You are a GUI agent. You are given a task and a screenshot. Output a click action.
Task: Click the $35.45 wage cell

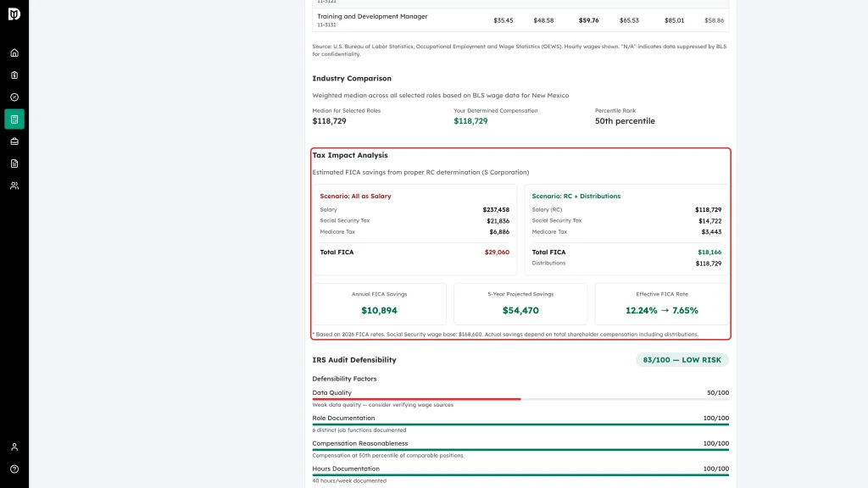(x=504, y=20)
